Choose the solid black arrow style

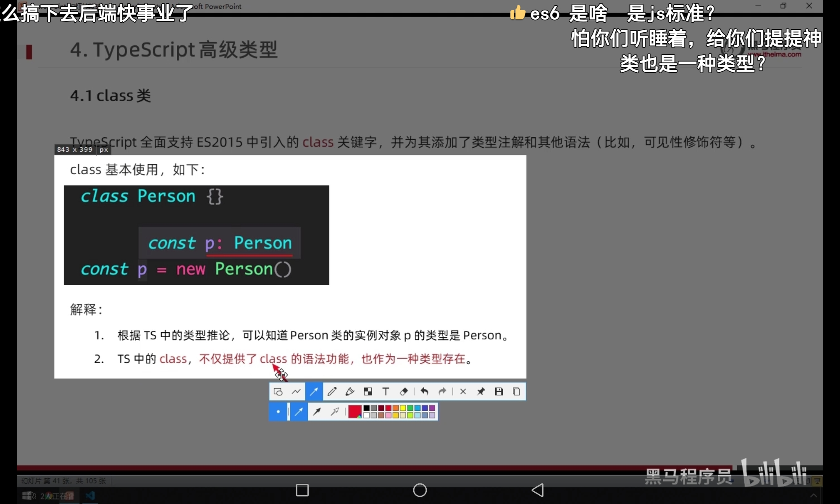[317, 412]
